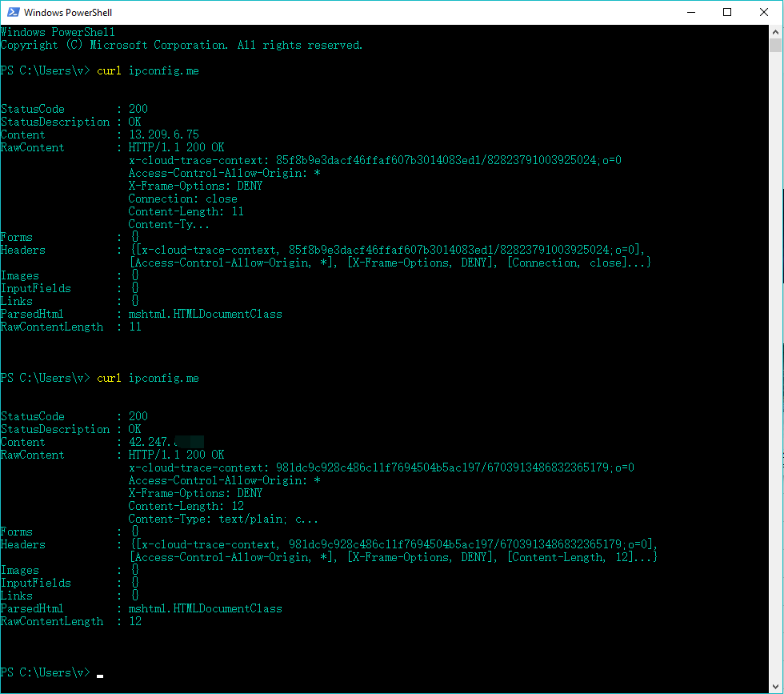This screenshot has height=694, width=784.
Task: Click the x-cloud-trace-context line starting 85f8b9e3 under RawContent
Action: [375, 160]
